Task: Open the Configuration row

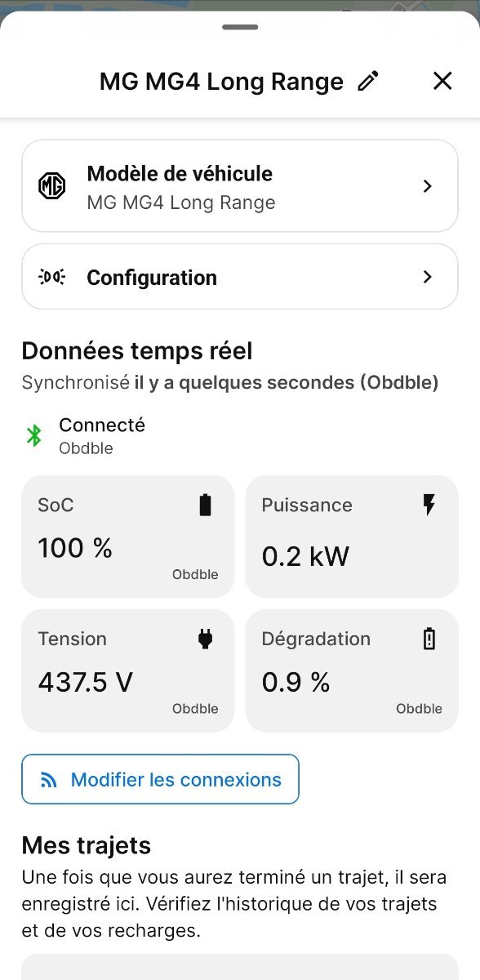Action: (240, 277)
